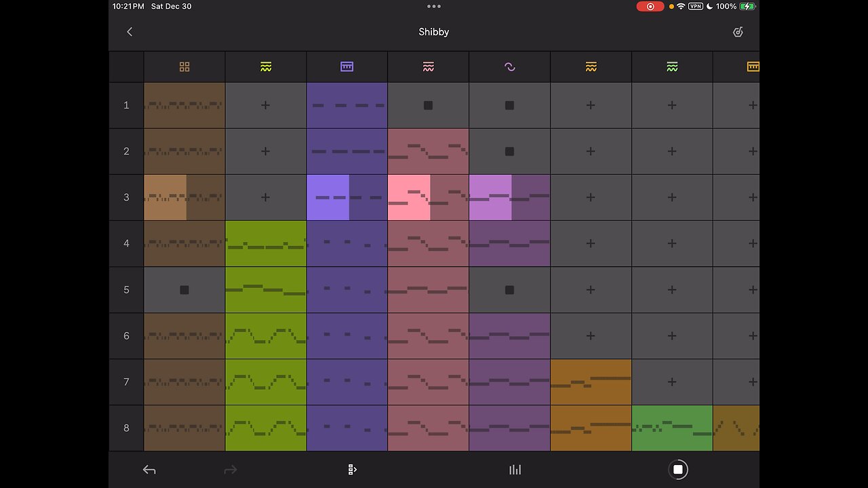
Task: Select the yellow-green synth track header
Action: click(x=266, y=66)
